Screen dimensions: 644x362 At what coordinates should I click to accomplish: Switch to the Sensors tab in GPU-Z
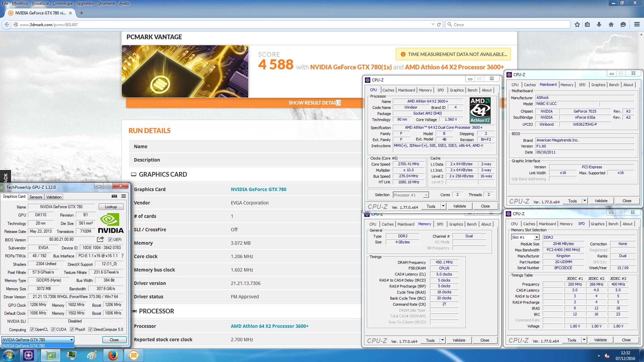click(x=36, y=197)
